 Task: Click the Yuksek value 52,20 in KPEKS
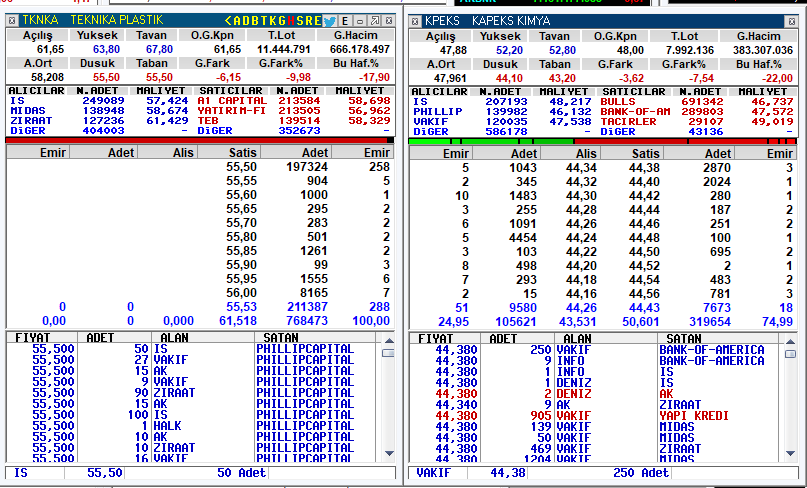(x=510, y=50)
